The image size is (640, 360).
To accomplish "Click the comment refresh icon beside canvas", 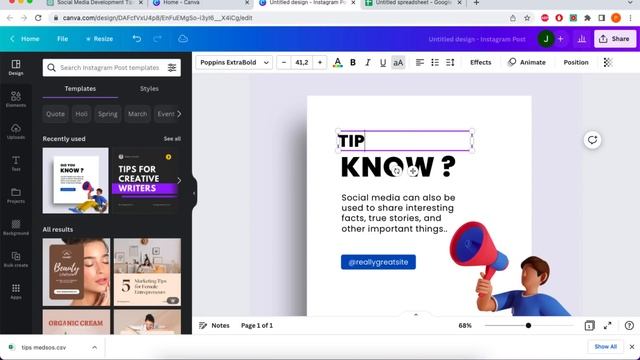I will (x=592, y=140).
